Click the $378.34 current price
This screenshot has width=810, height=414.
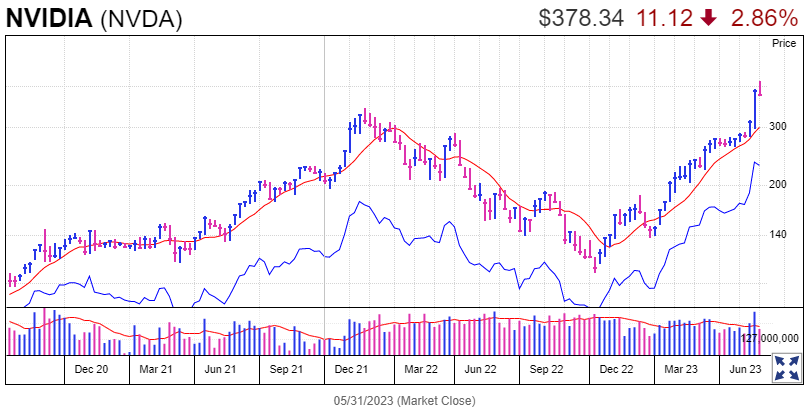(581, 18)
